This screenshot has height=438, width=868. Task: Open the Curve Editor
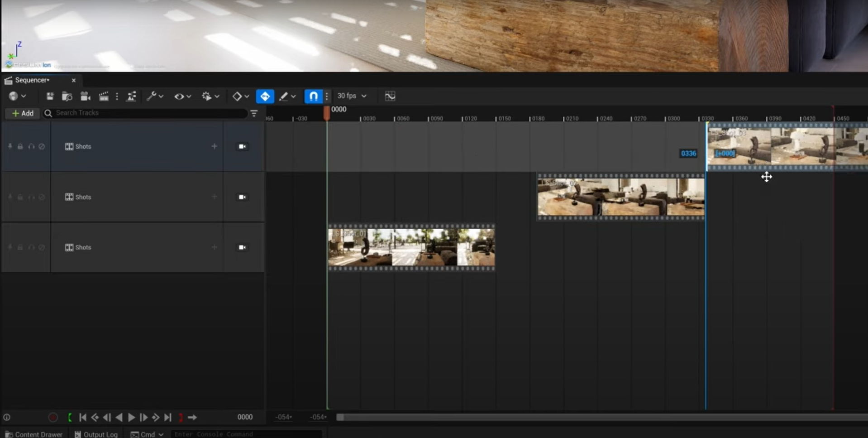tap(390, 96)
